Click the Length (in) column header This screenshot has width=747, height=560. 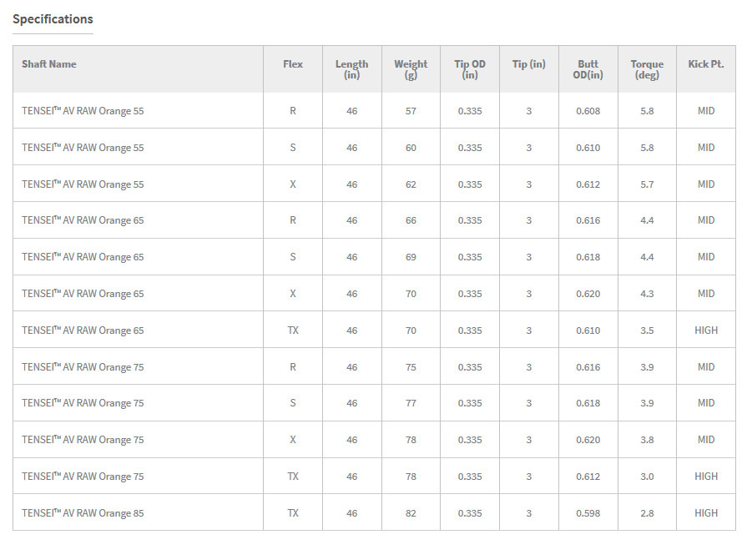351,69
